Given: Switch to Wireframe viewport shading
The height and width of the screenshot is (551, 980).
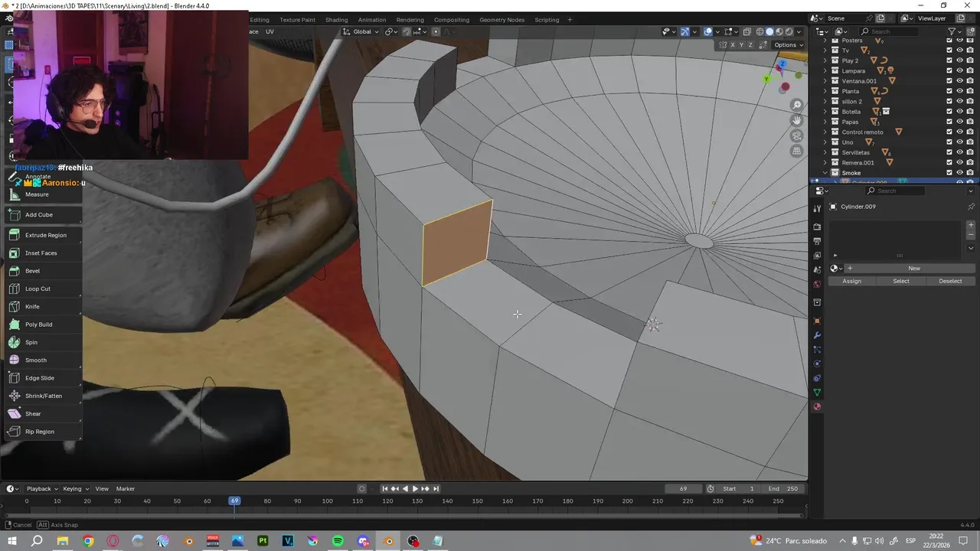Looking at the screenshot, I should click(x=760, y=31).
